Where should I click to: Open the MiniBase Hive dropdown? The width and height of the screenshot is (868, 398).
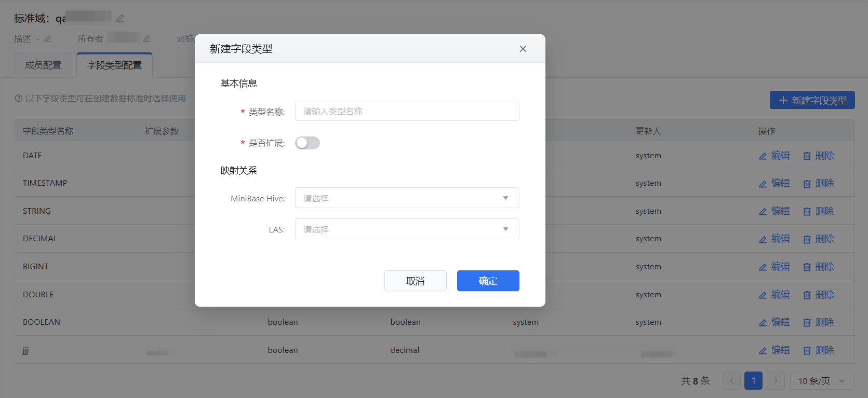click(x=407, y=198)
